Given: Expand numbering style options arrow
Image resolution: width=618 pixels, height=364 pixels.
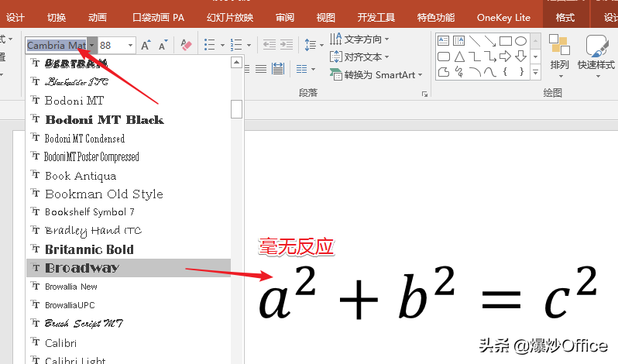Looking at the screenshot, I should point(249,45).
